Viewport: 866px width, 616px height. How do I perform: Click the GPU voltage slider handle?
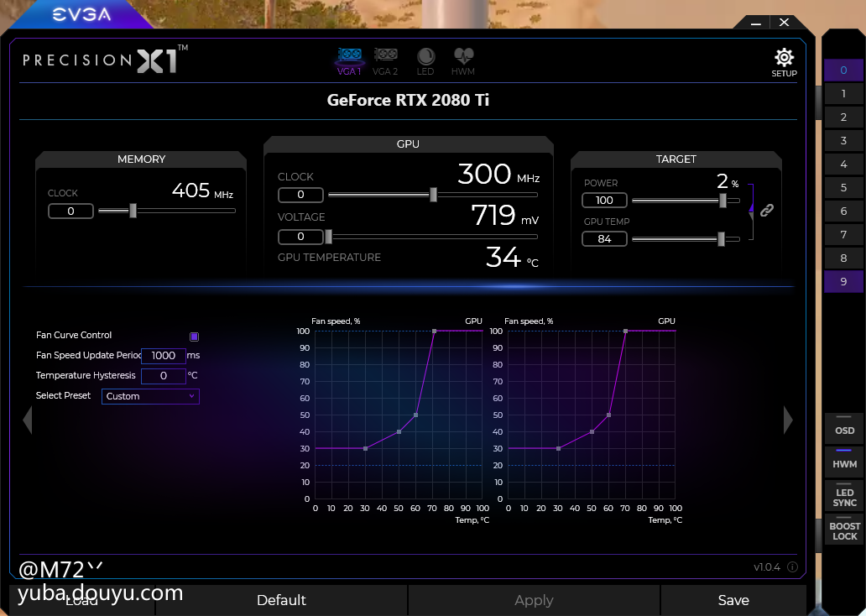point(329,237)
